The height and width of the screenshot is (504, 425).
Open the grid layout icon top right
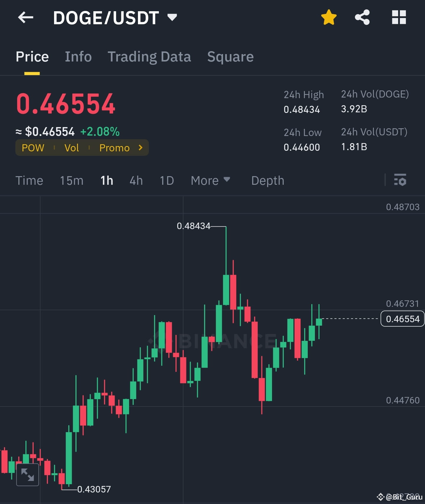coord(398,17)
